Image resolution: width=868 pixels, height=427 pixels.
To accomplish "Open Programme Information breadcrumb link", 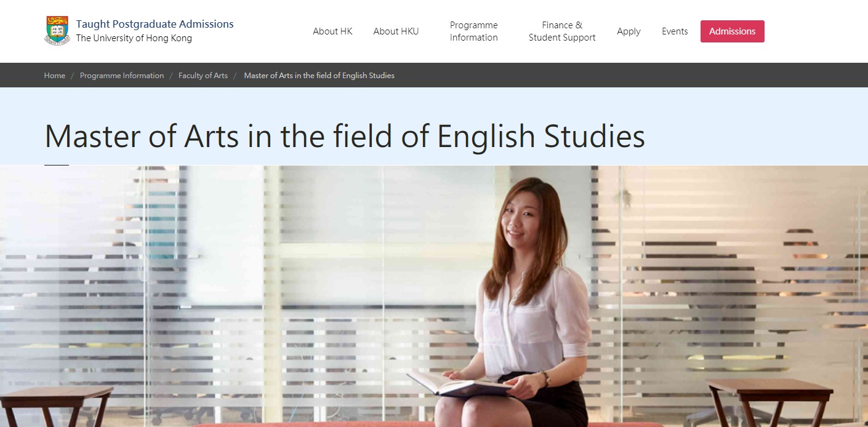I will pos(122,76).
